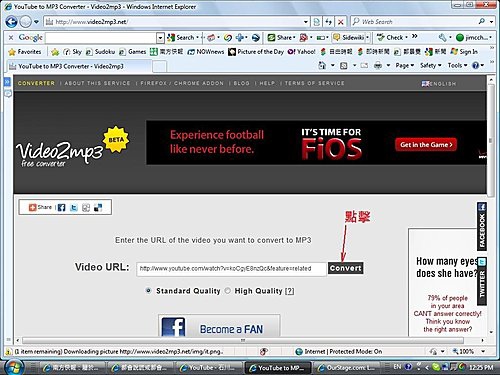The image size is (500, 375).
Task: Go back with the browser Back arrow
Action: [11, 22]
